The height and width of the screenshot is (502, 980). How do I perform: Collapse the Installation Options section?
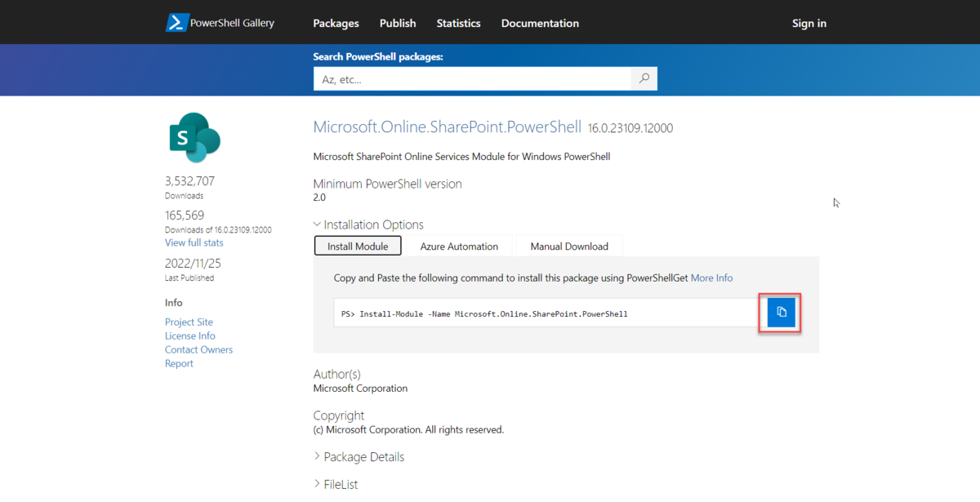(x=368, y=224)
